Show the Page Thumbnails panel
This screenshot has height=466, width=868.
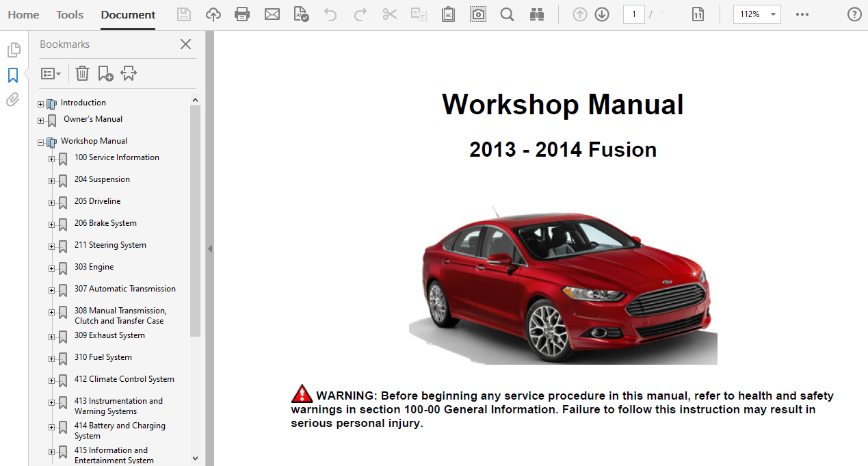tap(13, 50)
